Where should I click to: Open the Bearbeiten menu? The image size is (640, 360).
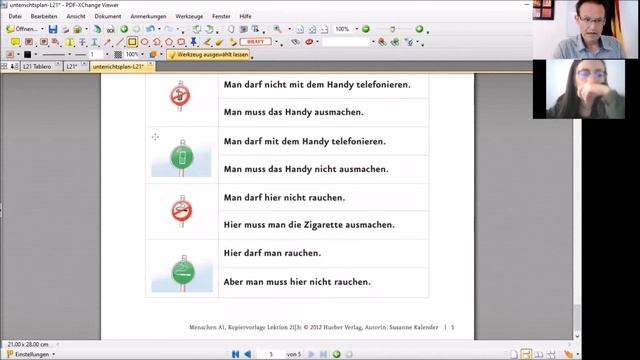pos(44,16)
